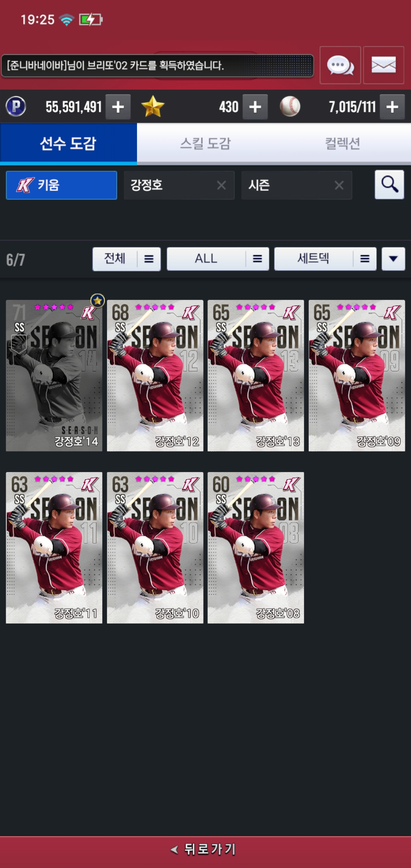Viewport: 411px width, 868px height.
Task: Open the mailbox envelope icon
Action: [384, 65]
